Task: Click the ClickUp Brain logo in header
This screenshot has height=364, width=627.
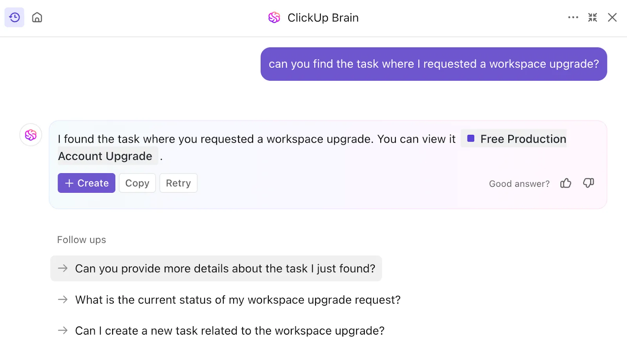Action: click(274, 17)
